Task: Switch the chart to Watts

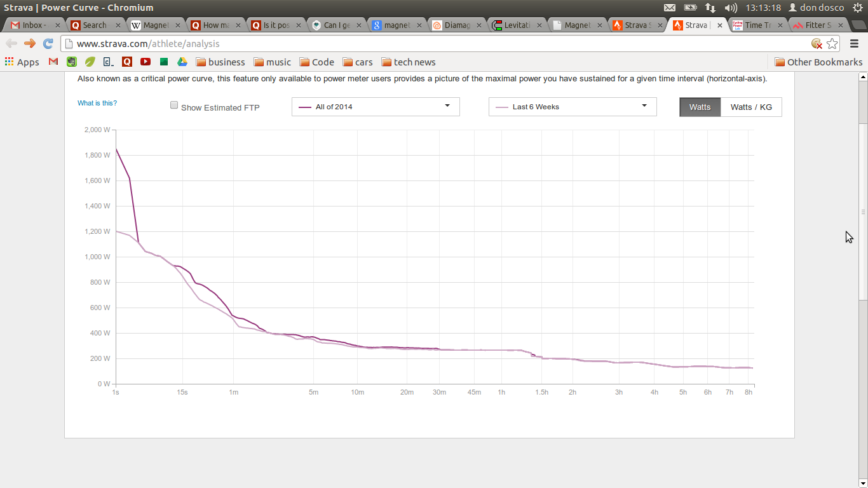Action: click(700, 107)
